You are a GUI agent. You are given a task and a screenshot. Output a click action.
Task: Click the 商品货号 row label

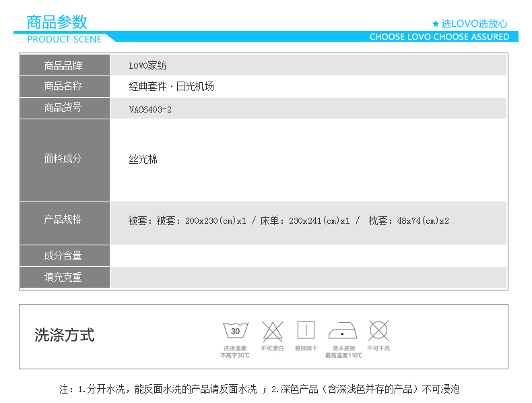coord(65,108)
